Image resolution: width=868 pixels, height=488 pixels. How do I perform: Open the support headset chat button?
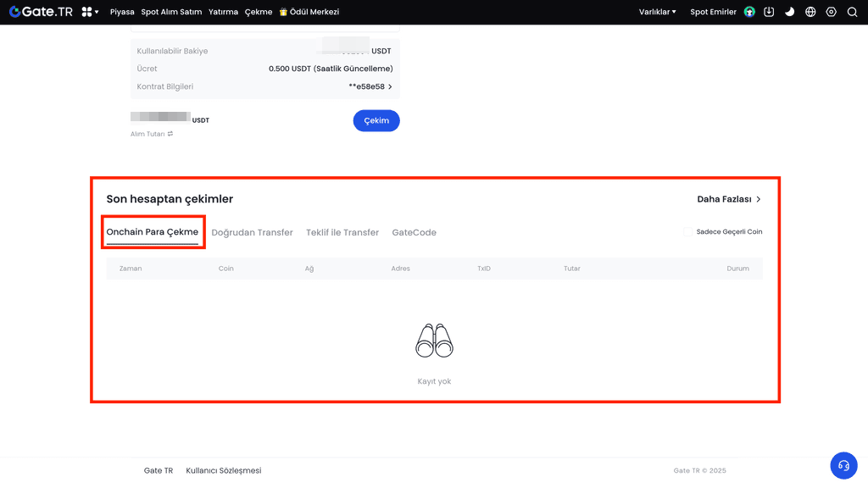(843, 465)
